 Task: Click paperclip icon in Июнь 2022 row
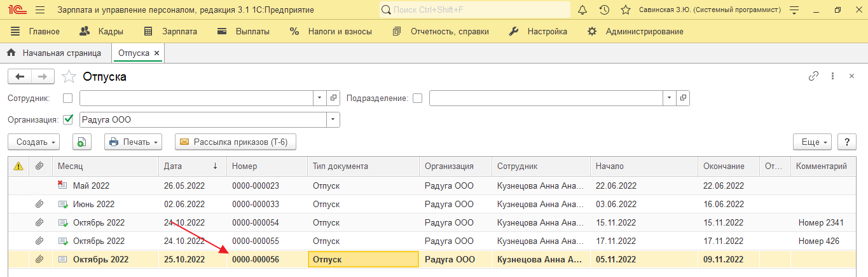pyautogui.click(x=39, y=204)
